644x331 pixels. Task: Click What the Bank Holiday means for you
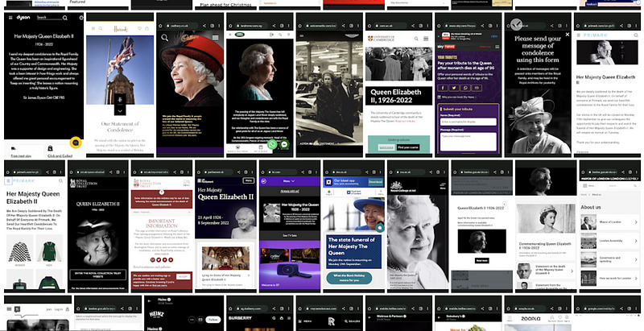[349, 278]
